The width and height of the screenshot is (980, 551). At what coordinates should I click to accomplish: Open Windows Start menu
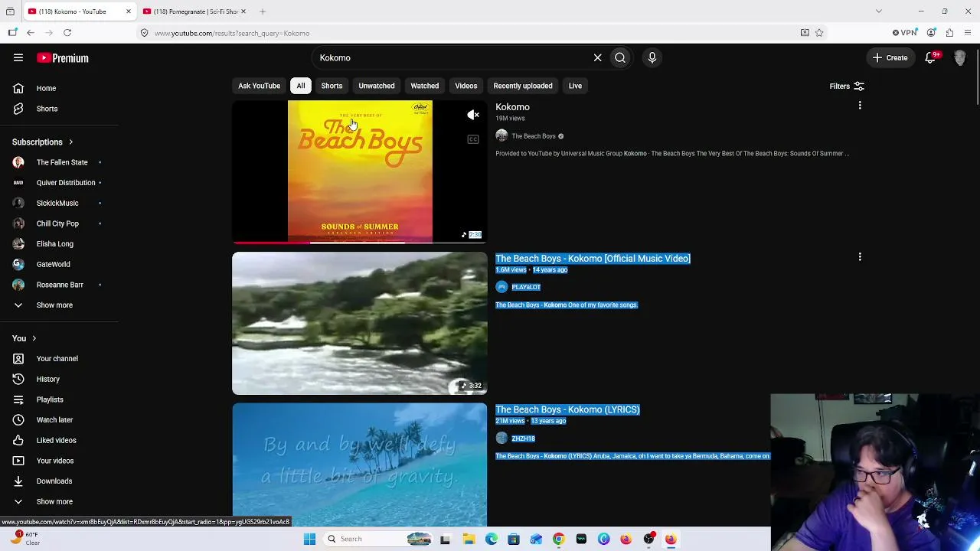309,539
